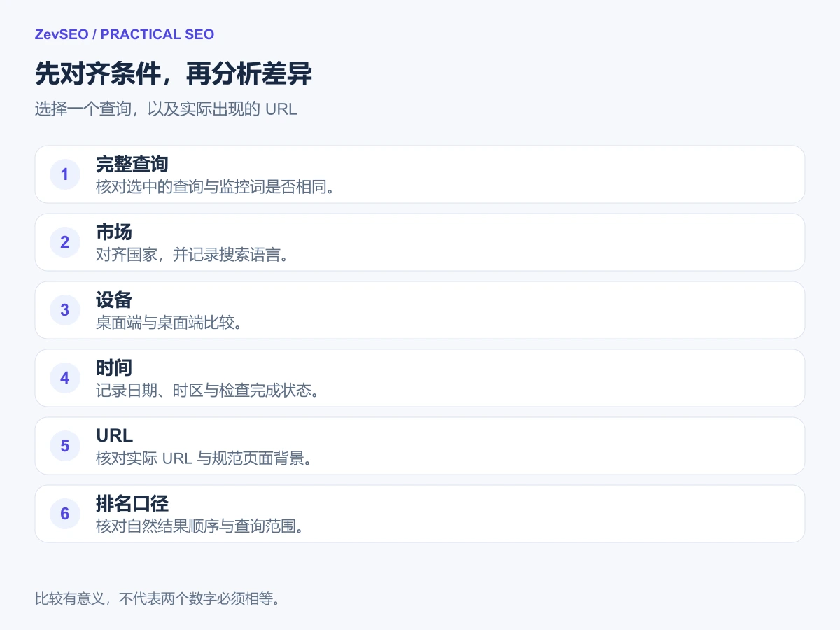Select the number 1 badge for 完整查询
Screen dimensions: 840x630
(x=65, y=174)
